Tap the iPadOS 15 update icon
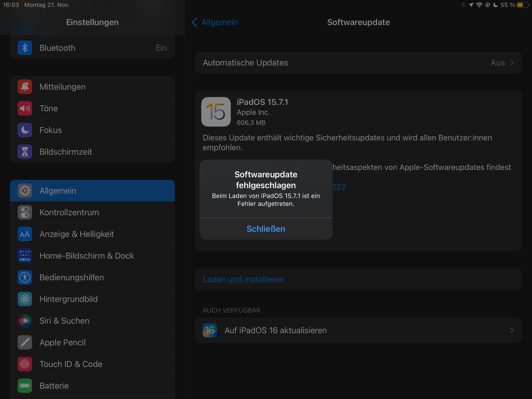Image resolution: width=532 pixels, height=399 pixels. 216,112
